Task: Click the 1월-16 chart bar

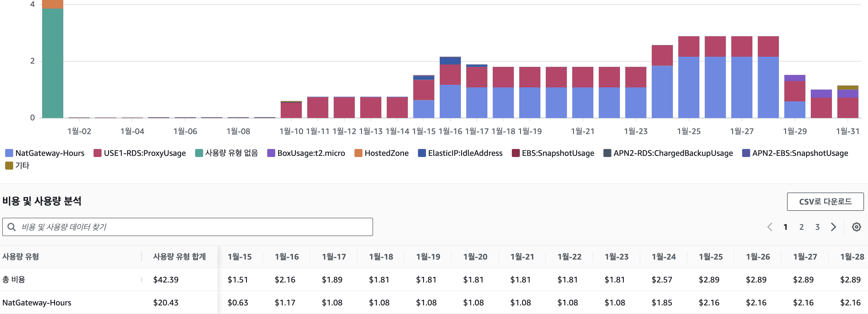Action: [450, 87]
